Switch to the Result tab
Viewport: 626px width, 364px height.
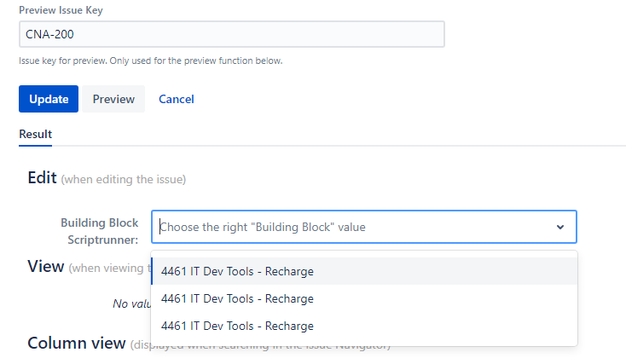click(x=35, y=134)
